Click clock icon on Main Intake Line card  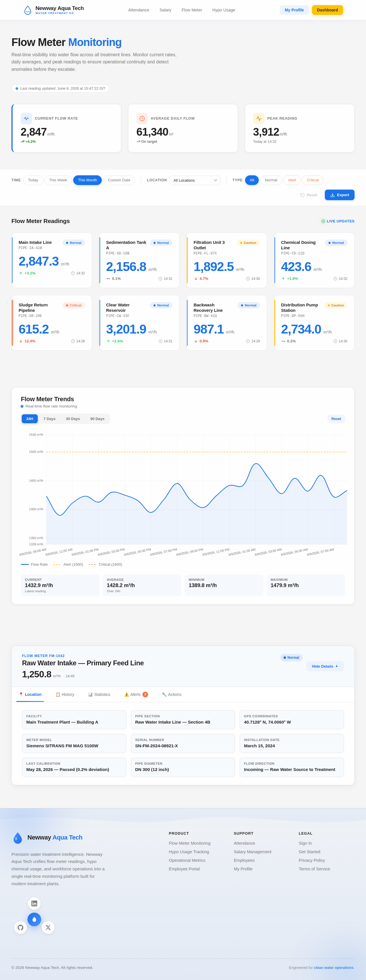[x=73, y=273]
